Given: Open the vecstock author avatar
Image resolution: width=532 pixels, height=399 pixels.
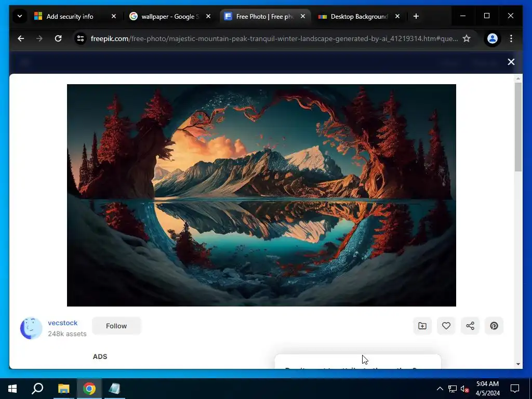Looking at the screenshot, I should [x=31, y=328].
